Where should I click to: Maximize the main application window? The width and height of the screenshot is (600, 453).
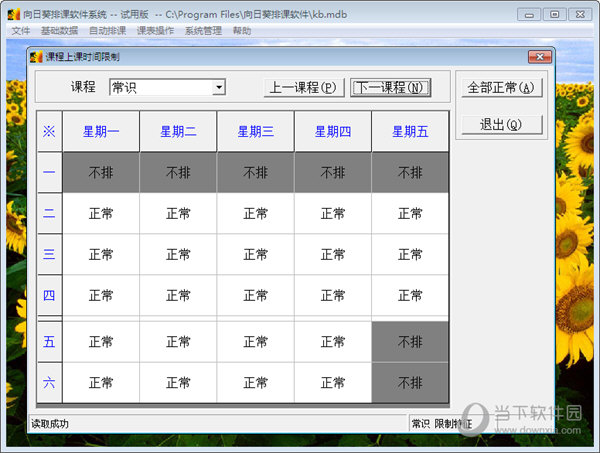click(554, 15)
